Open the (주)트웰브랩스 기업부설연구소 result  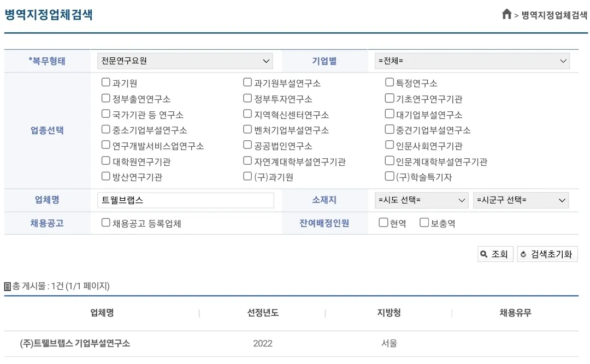click(x=75, y=343)
